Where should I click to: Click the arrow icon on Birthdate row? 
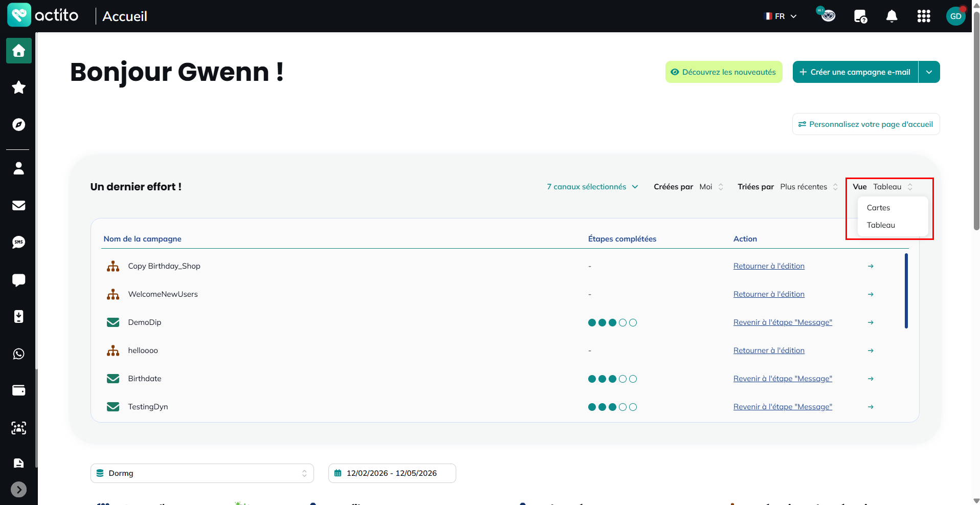[871, 379]
